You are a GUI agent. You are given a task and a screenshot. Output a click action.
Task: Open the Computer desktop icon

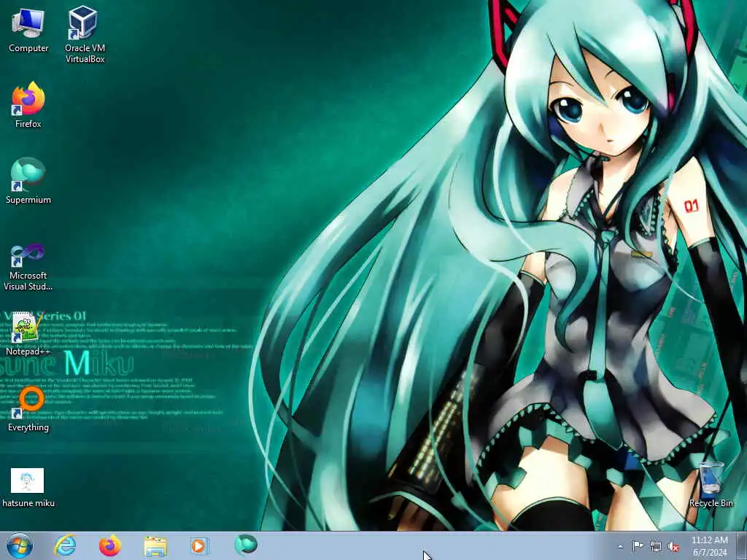[28, 29]
